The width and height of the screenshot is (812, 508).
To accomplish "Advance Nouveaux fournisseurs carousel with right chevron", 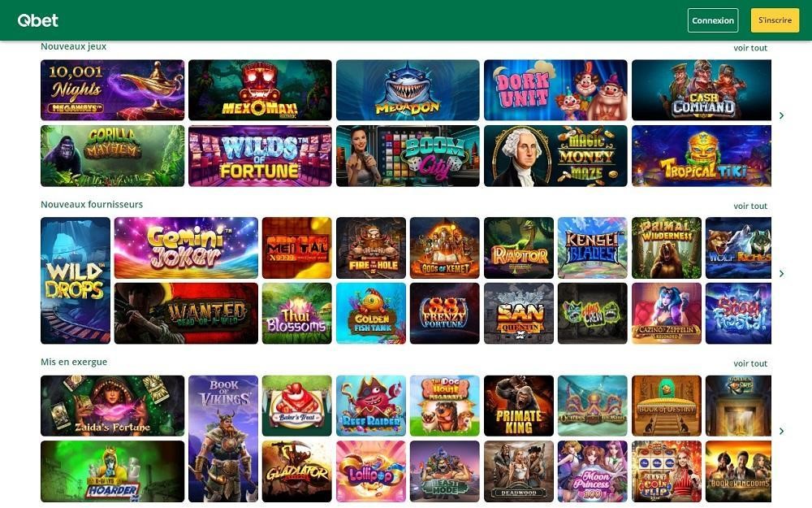I will pos(781,273).
